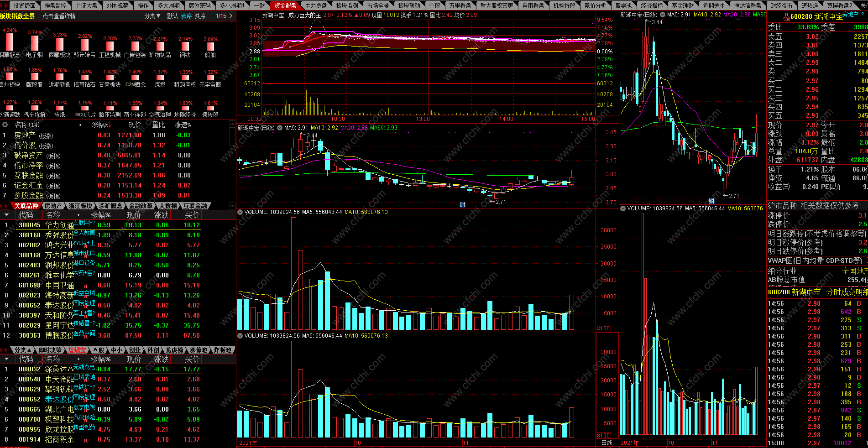Click the red scroll arrows left of 设置版面 tab
Viewport: 868px width, 448px height.
click(x=5, y=5)
